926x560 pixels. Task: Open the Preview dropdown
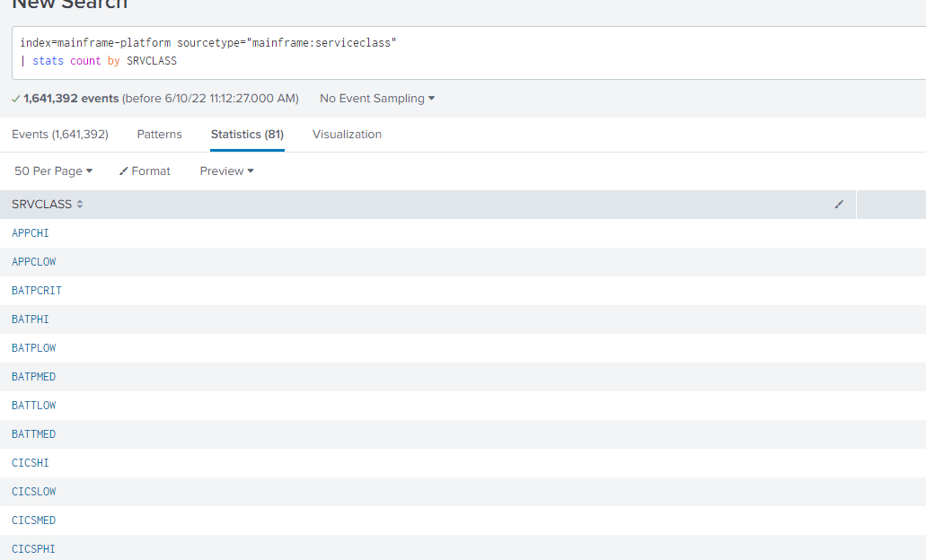coord(225,171)
